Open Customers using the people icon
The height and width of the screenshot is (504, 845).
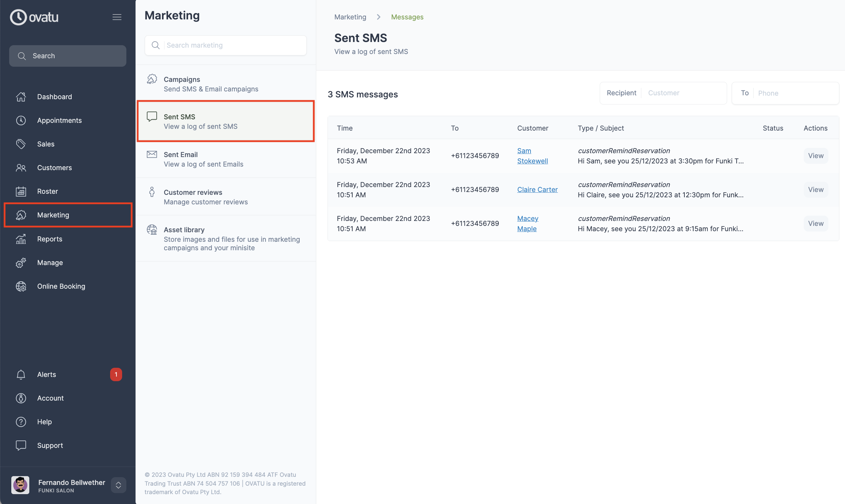[21, 168]
